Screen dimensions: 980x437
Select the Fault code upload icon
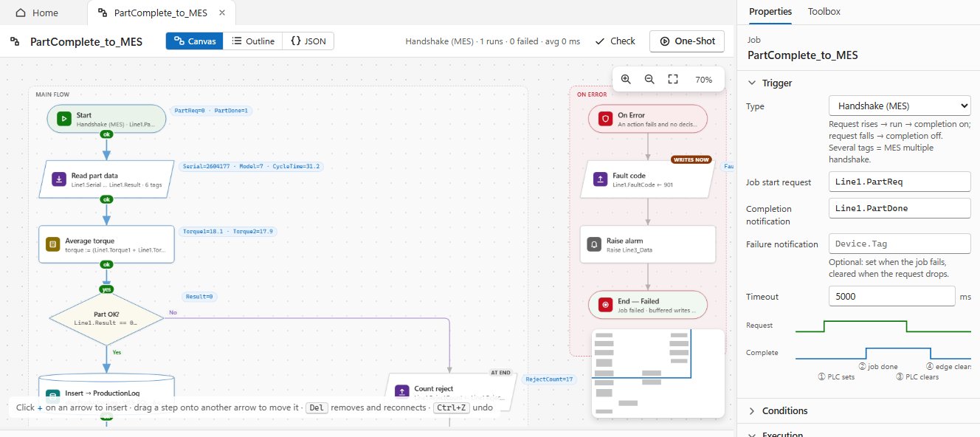[600, 179]
